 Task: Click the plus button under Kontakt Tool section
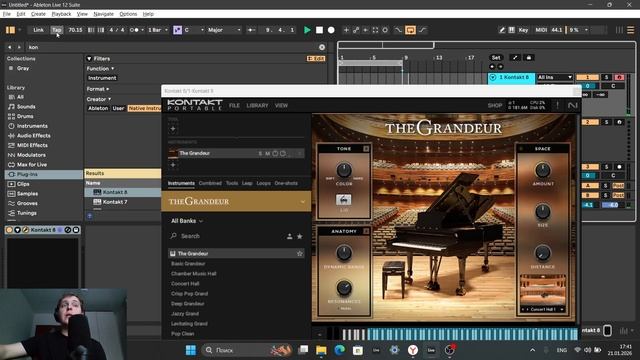tap(173, 129)
